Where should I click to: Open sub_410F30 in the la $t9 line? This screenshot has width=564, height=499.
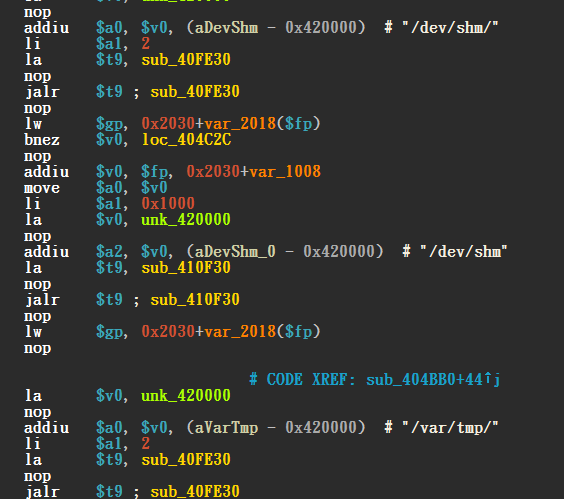(186, 268)
